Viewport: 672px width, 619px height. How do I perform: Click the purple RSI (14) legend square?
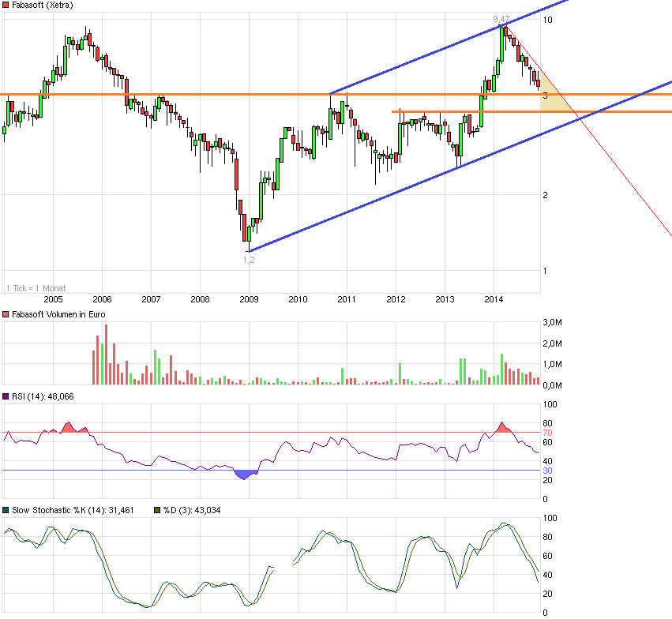click(x=5, y=396)
